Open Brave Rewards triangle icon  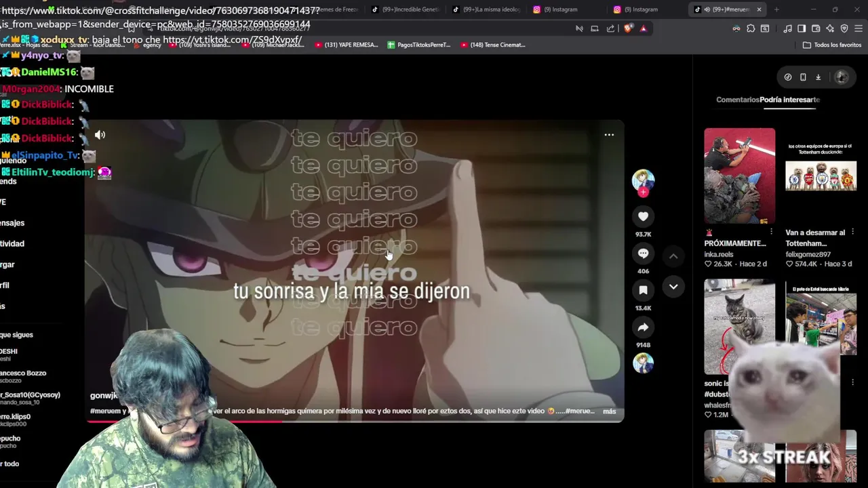coord(643,28)
